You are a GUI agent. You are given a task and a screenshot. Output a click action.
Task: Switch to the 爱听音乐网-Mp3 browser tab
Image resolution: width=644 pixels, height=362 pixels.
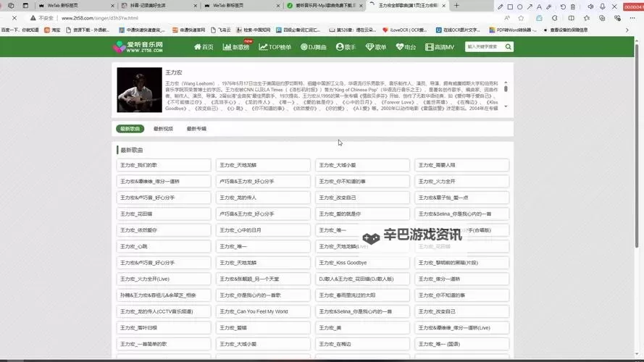(325, 6)
